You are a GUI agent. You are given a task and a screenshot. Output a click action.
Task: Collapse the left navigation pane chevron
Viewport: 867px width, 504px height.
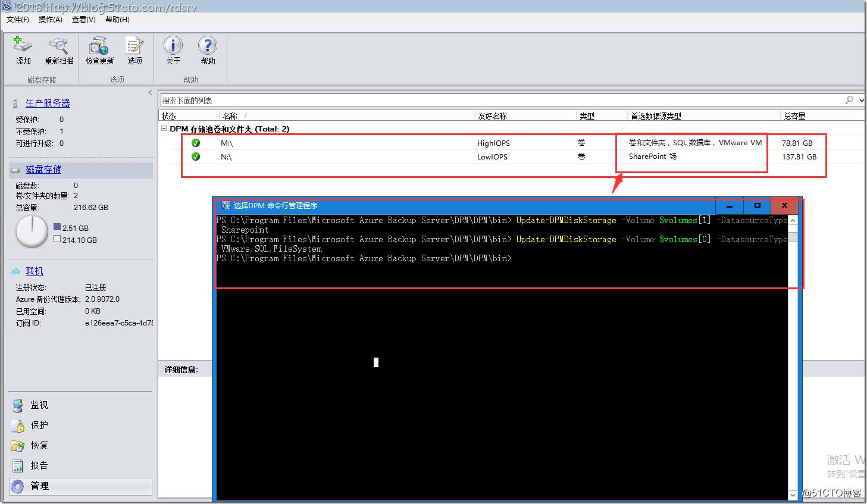149,92
